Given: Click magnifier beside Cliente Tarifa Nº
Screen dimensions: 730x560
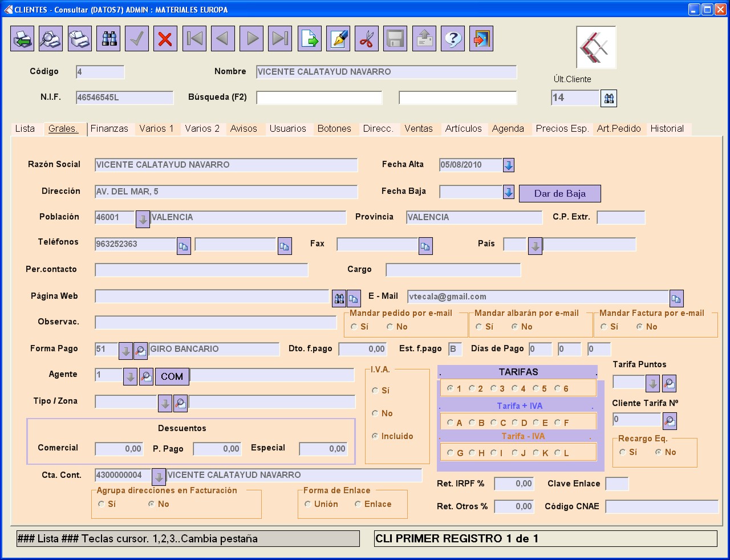Looking at the screenshot, I should (x=670, y=421).
